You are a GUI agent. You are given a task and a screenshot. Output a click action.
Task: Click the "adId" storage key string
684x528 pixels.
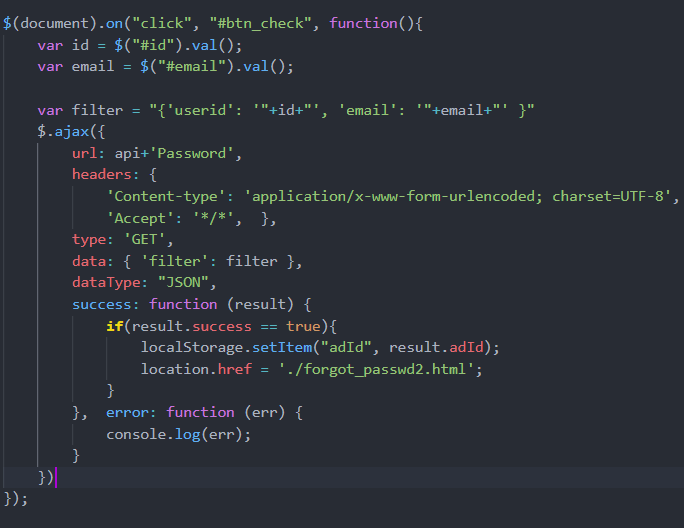pyautogui.click(x=345, y=347)
